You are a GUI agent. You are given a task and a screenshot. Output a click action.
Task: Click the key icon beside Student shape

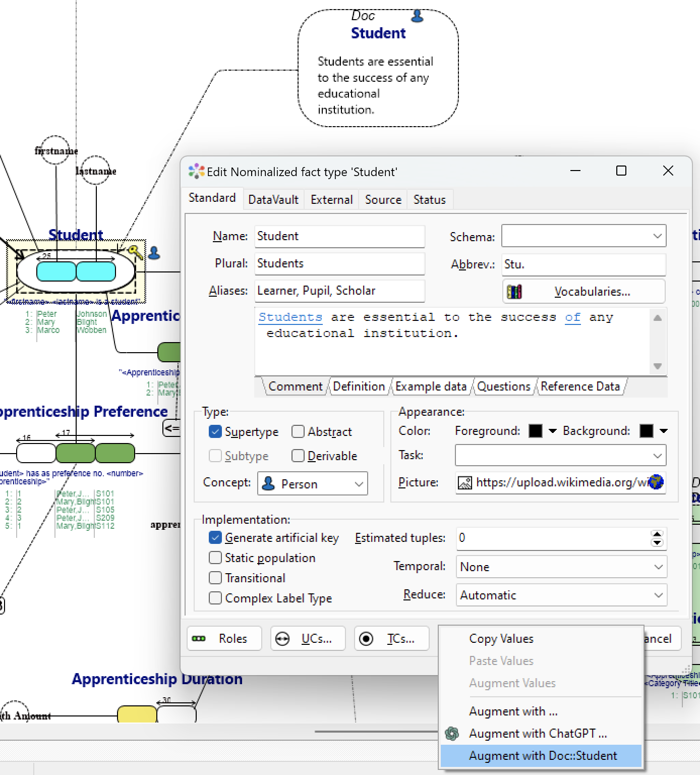tap(135, 252)
